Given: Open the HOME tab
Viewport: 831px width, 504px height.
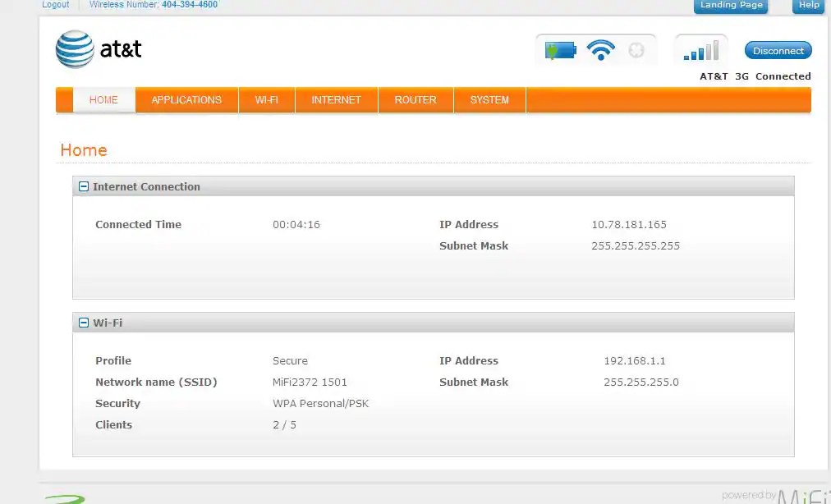Looking at the screenshot, I should pos(103,100).
